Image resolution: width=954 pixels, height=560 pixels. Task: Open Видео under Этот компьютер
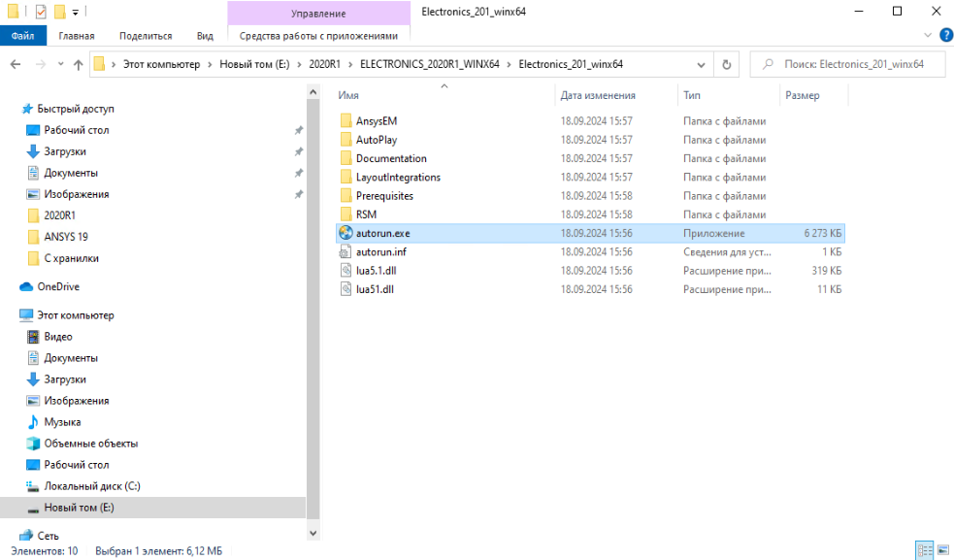(x=58, y=337)
